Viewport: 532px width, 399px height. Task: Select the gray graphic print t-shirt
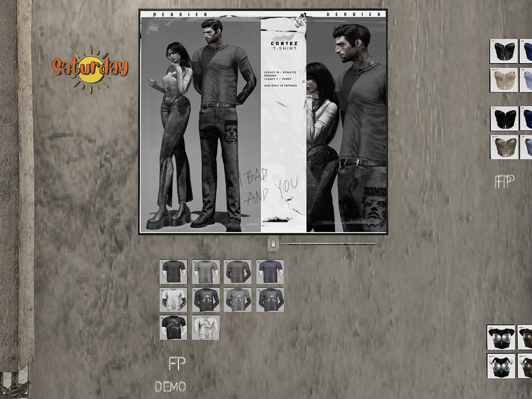[x=237, y=299]
